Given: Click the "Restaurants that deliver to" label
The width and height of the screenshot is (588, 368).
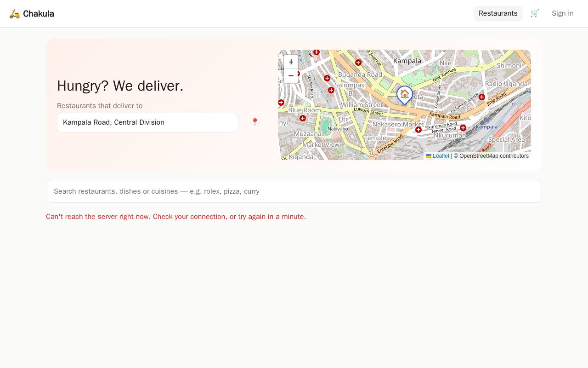Looking at the screenshot, I should tap(100, 106).
